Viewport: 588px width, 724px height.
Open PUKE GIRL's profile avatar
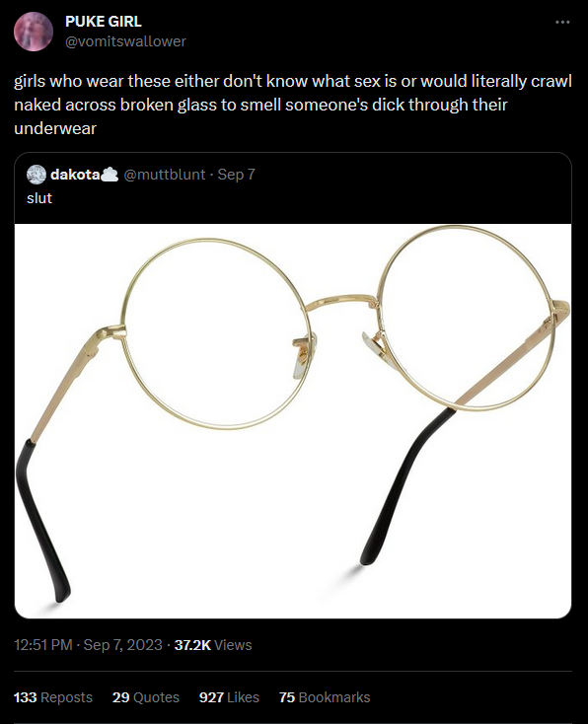click(x=34, y=32)
